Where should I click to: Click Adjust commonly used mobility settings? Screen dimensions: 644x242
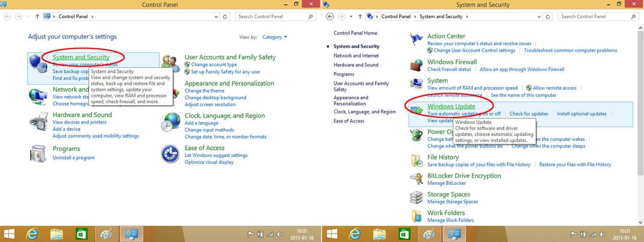(x=96, y=136)
